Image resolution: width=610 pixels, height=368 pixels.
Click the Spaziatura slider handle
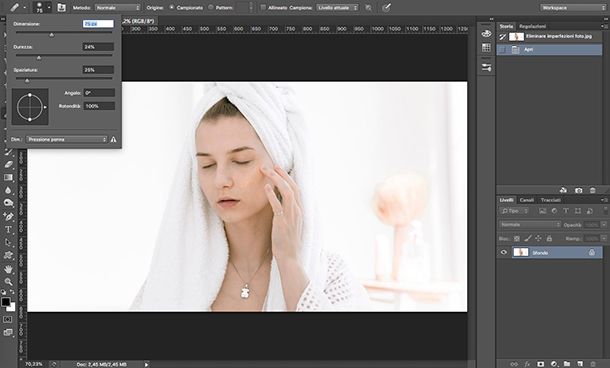click(x=27, y=81)
